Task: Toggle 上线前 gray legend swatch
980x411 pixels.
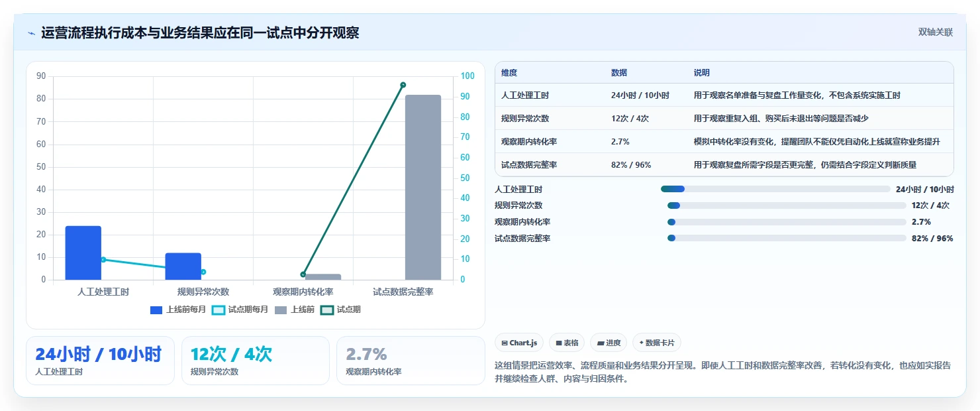Action: [x=281, y=310]
